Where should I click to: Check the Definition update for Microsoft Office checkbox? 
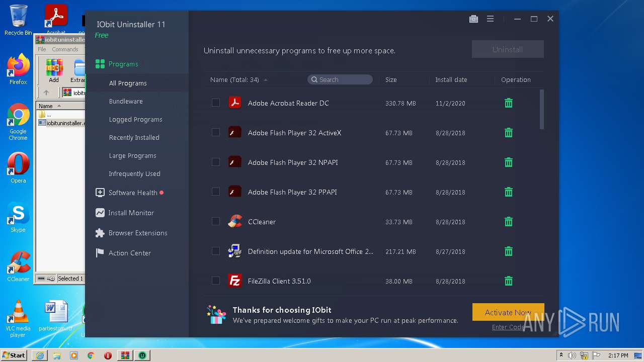[x=216, y=251]
